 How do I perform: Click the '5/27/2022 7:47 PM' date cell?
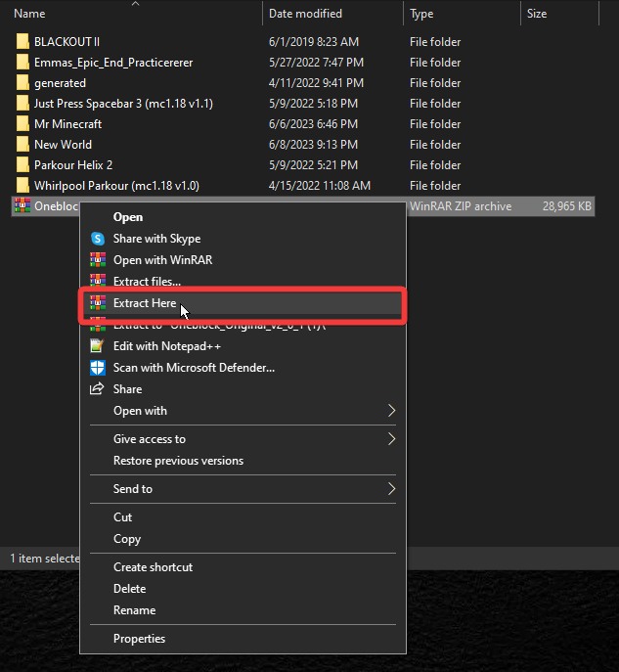pos(316,63)
